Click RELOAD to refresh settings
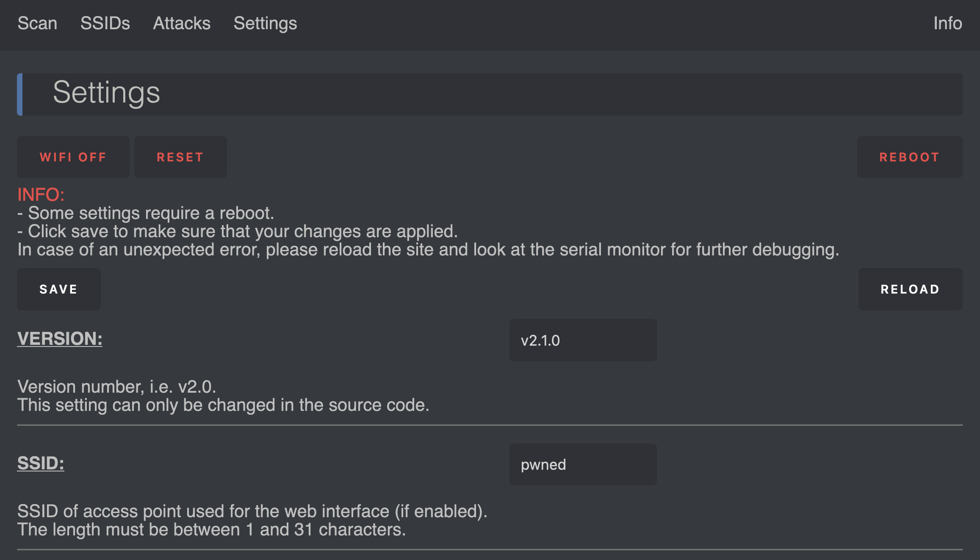Screen dimensions: 980x560 pyautogui.click(x=911, y=289)
